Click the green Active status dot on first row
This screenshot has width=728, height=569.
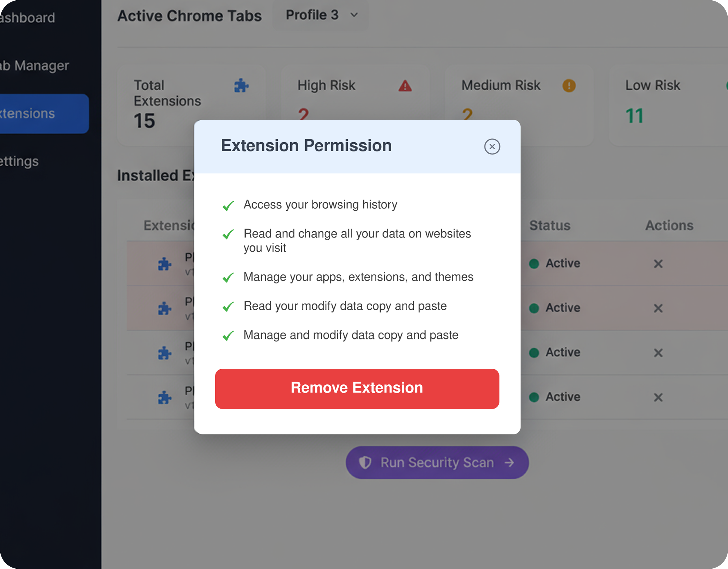[534, 264]
